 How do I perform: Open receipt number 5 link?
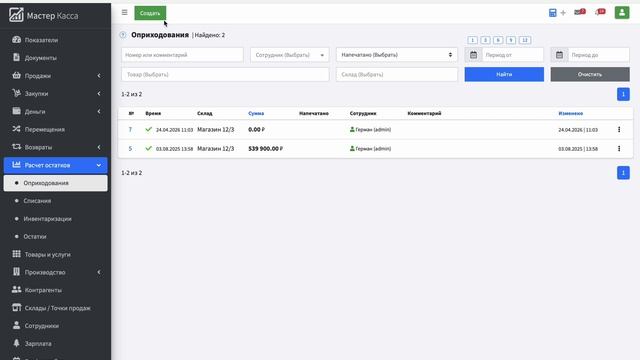coord(130,149)
